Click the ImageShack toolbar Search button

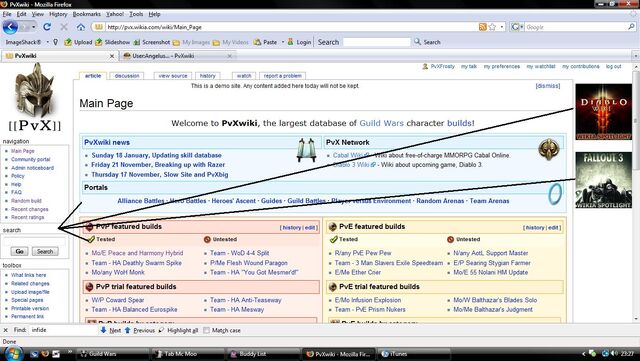tap(427, 42)
